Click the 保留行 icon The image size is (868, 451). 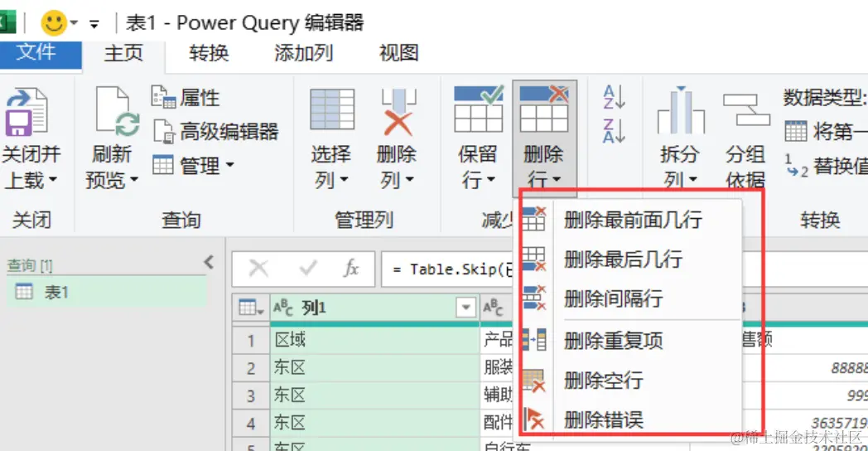click(x=478, y=109)
